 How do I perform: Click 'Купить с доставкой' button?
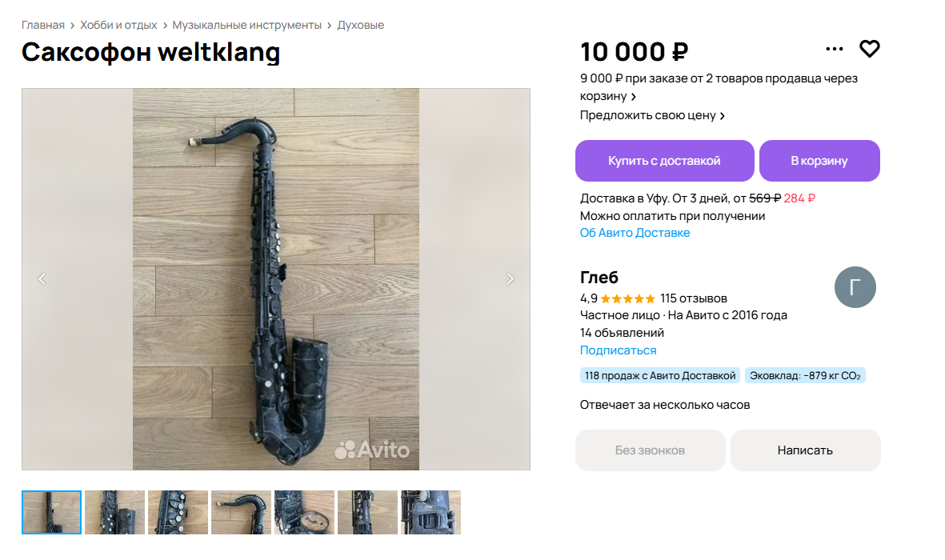[x=664, y=161]
